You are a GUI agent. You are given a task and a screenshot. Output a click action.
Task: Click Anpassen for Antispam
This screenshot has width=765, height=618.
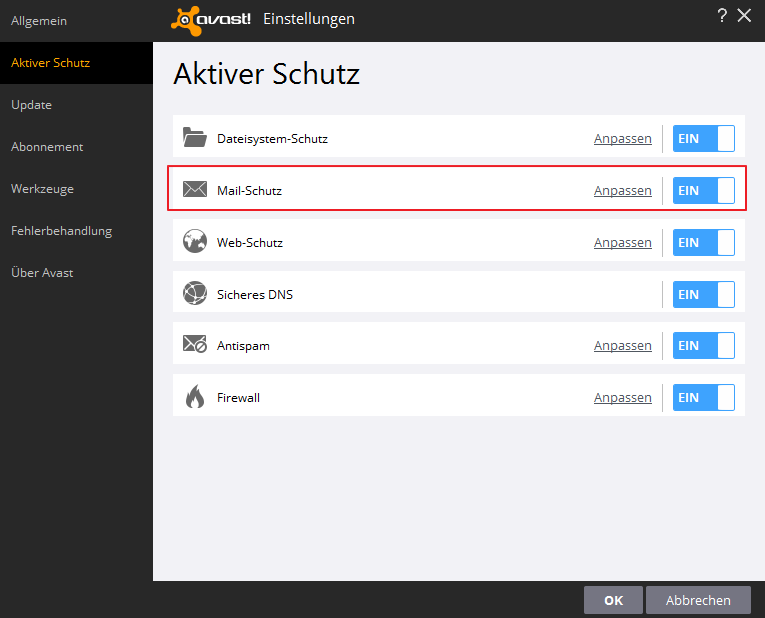(x=623, y=346)
